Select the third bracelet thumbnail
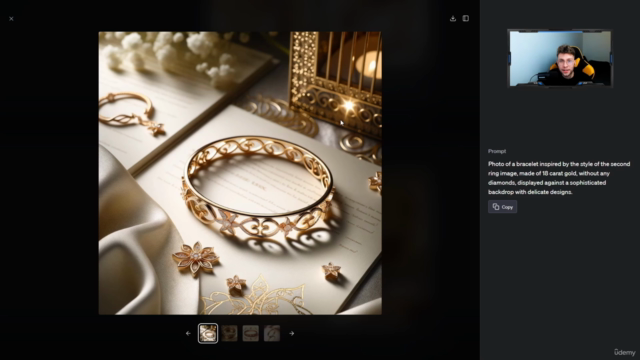This screenshot has width=640, height=360. pyautogui.click(x=251, y=333)
